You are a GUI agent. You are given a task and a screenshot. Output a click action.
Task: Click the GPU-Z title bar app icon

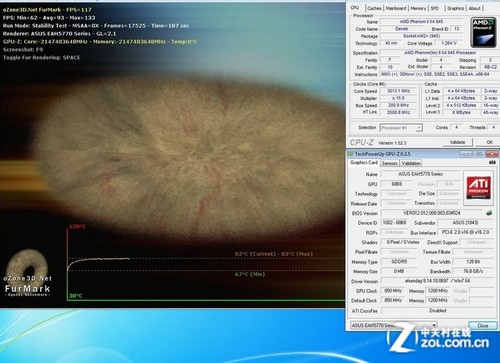click(x=350, y=154)
